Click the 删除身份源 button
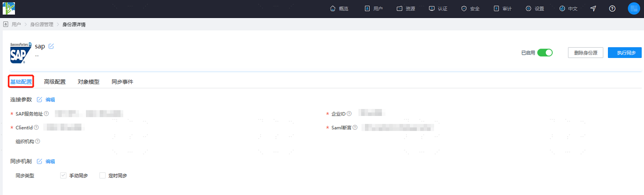This screenshot has height=195, width=644. [x=586, y=53]
